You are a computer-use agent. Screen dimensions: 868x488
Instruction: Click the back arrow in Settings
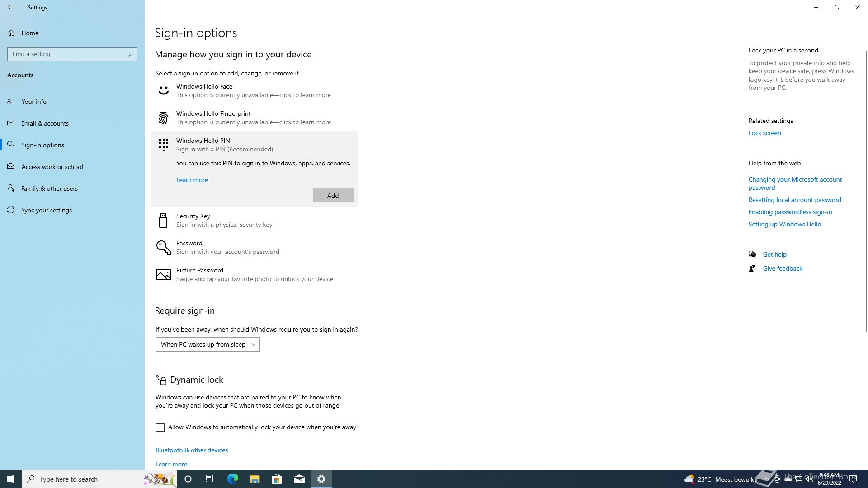(11, 7)
